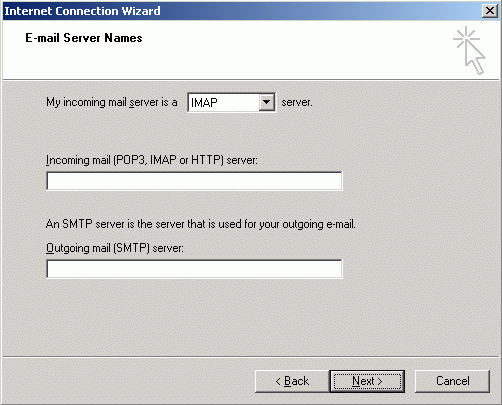The image size is (502, 405).
Task: Click the E-mail Server Names heading
Action: click(x=84, y=38)
